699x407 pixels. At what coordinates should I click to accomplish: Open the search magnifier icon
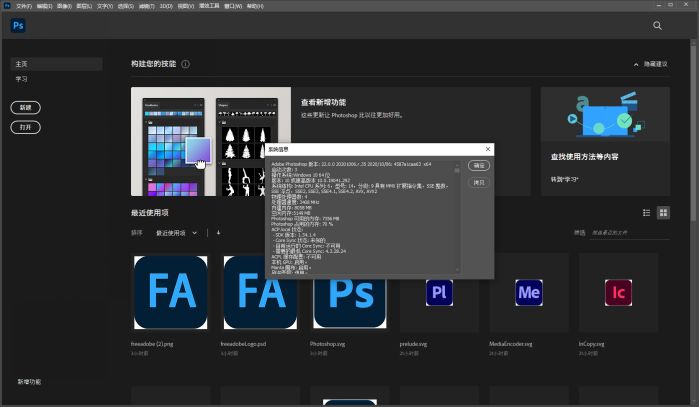(x=657, y=25)
